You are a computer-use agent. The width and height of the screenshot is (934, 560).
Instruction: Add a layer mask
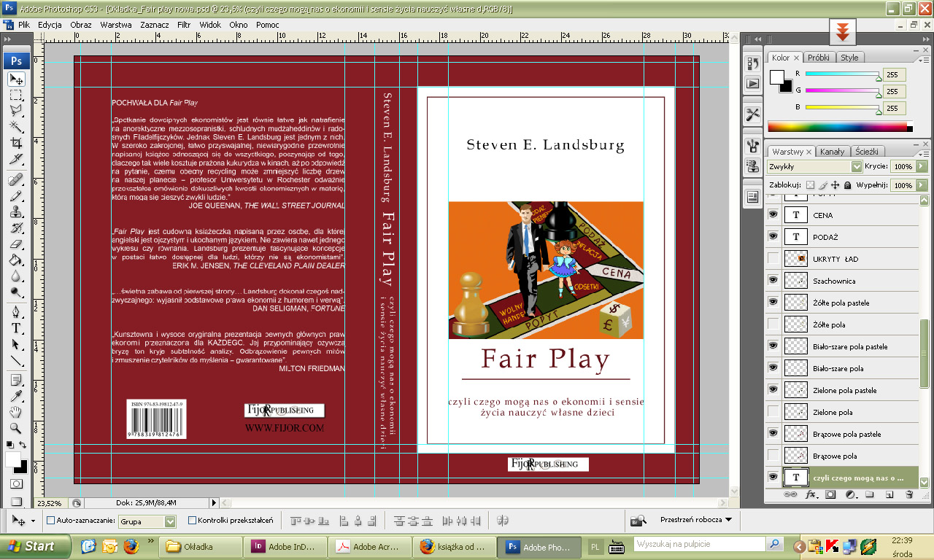(x=830, y=494)
